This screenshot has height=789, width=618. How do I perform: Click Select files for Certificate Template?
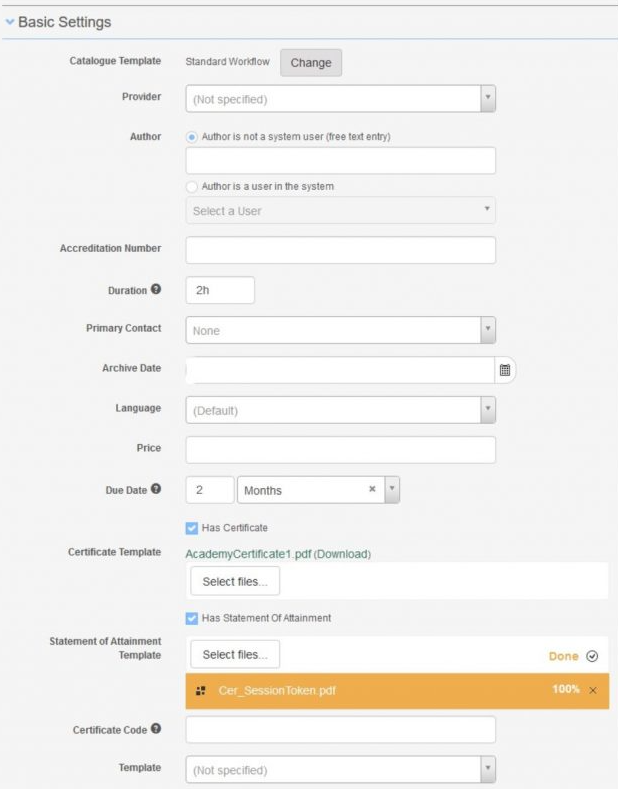(x=235, y=581)
